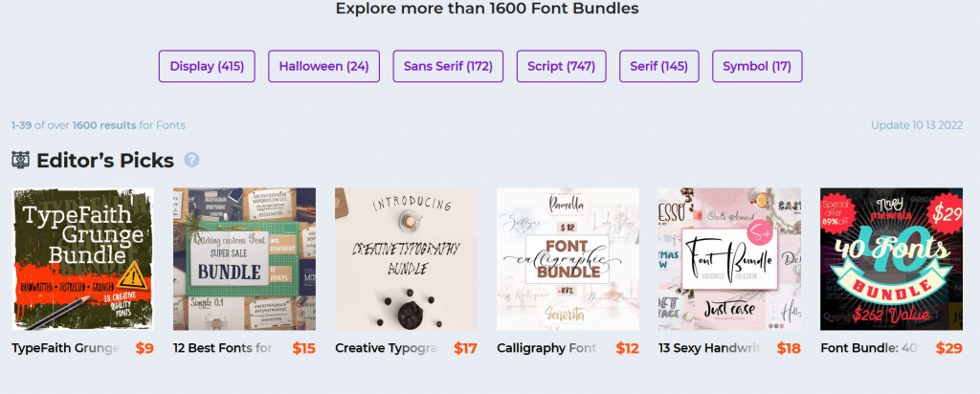980x394 pixels.
Task: Filter by Display (415) category
Action: click(207, 66)
